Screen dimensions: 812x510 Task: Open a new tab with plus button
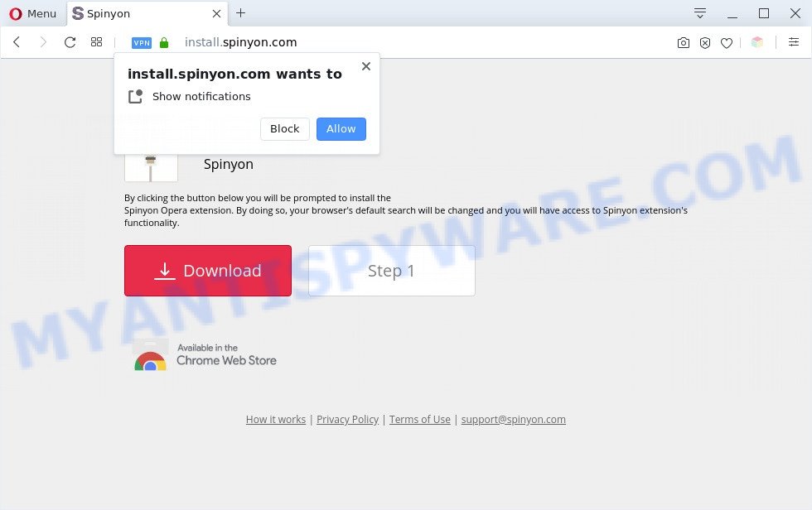(x=241, y=13)
